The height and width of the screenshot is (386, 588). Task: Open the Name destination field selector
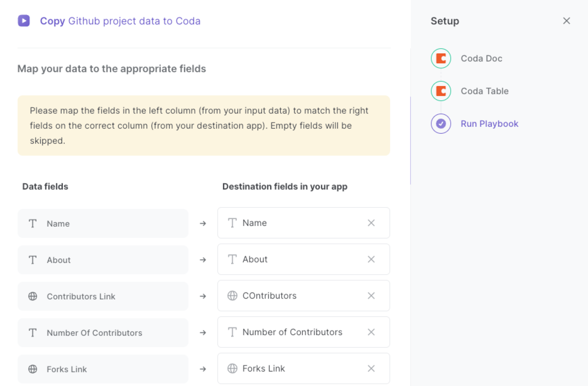(304, 223)
